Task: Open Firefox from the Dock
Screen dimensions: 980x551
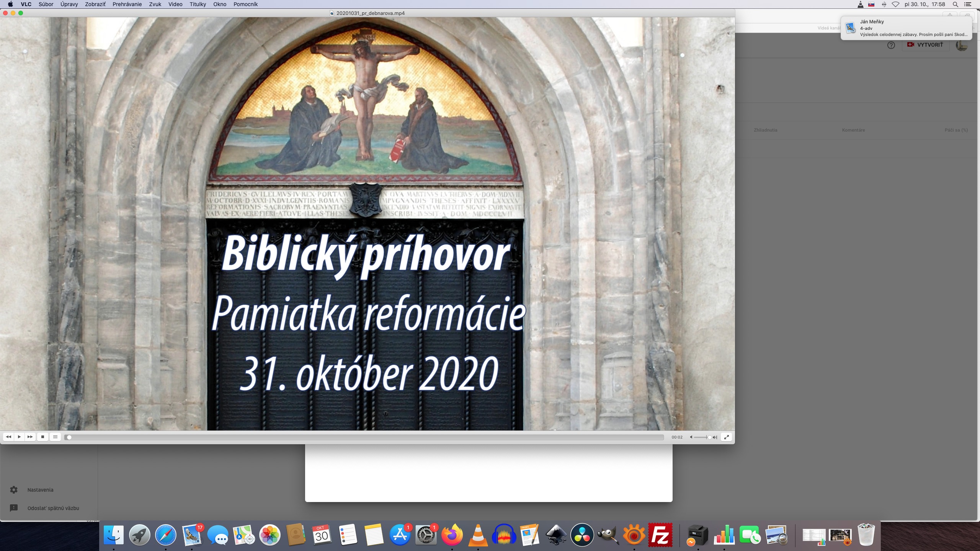Action: pos(452,535)
